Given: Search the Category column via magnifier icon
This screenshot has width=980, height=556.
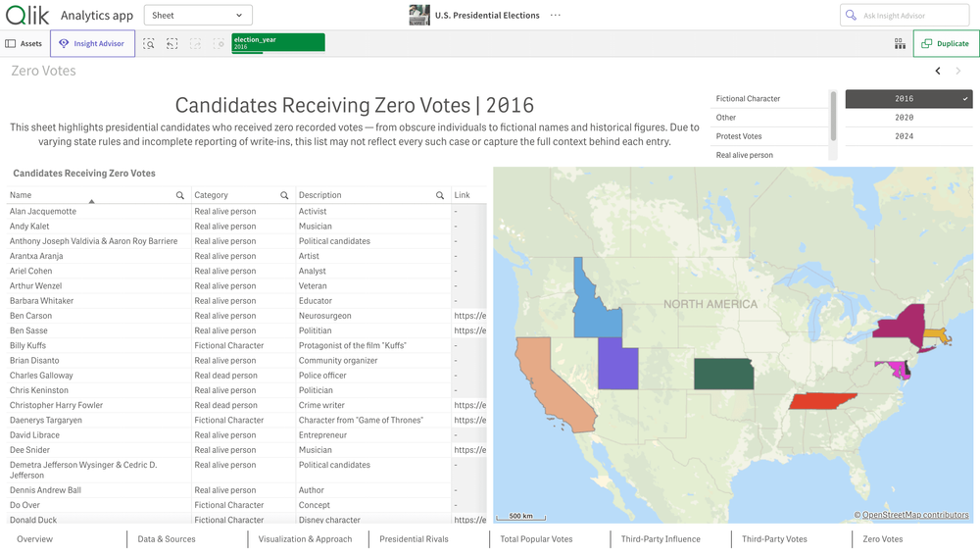Looking at the screenshot, I should pyautogui.click(x=284, y=195).
